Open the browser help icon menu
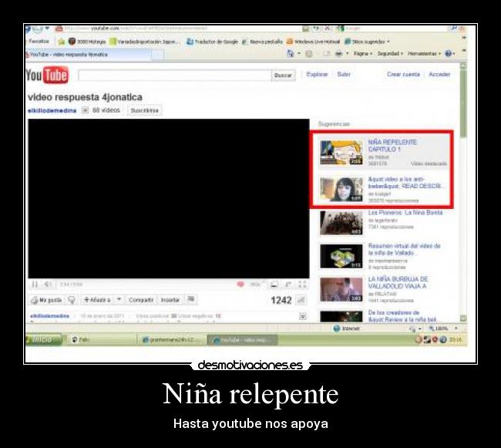Image resolution: width=501 pixels, height=448 pixels. [x=450, y=54]
